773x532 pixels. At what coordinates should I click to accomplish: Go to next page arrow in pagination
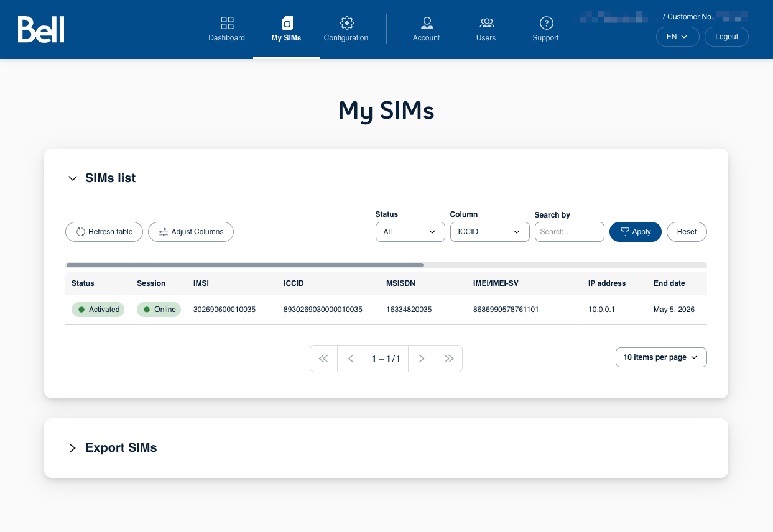tap(421, 359)
